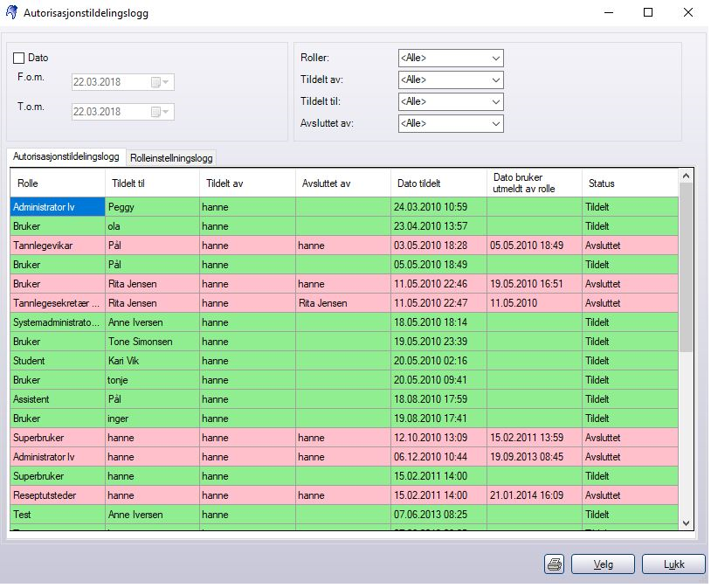Click date 15.02.2011 13:59 cell
Viewport: 711px width, 588px height.
[535, 438]
